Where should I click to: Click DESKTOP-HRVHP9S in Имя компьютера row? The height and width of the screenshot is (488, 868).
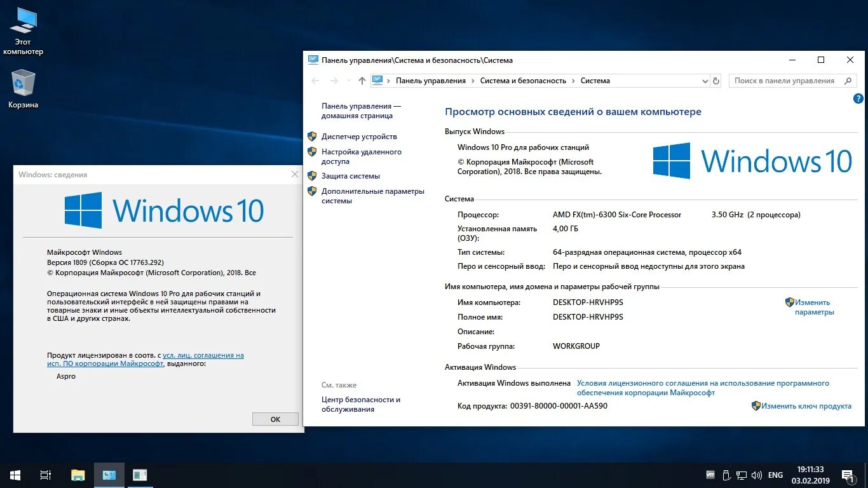tap(588, 302)
